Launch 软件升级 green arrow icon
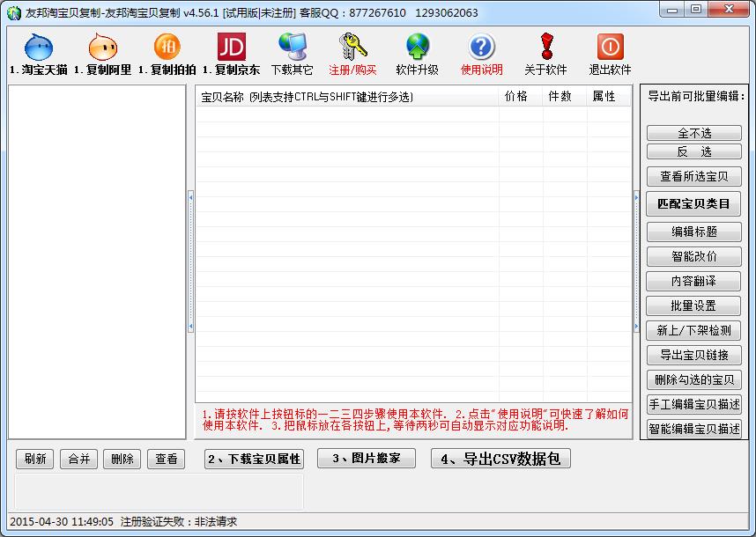The image size is (756, 537). pos(417,48)
